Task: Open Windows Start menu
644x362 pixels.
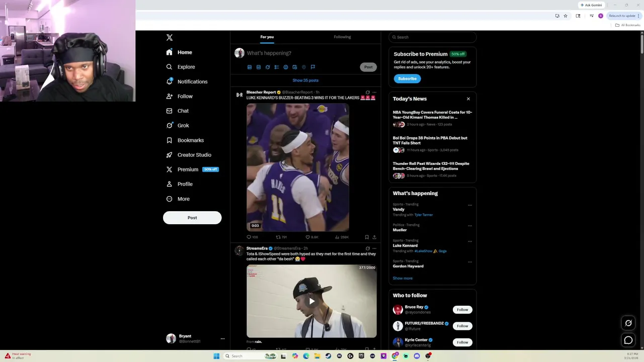Action: (x=216, y=356)
